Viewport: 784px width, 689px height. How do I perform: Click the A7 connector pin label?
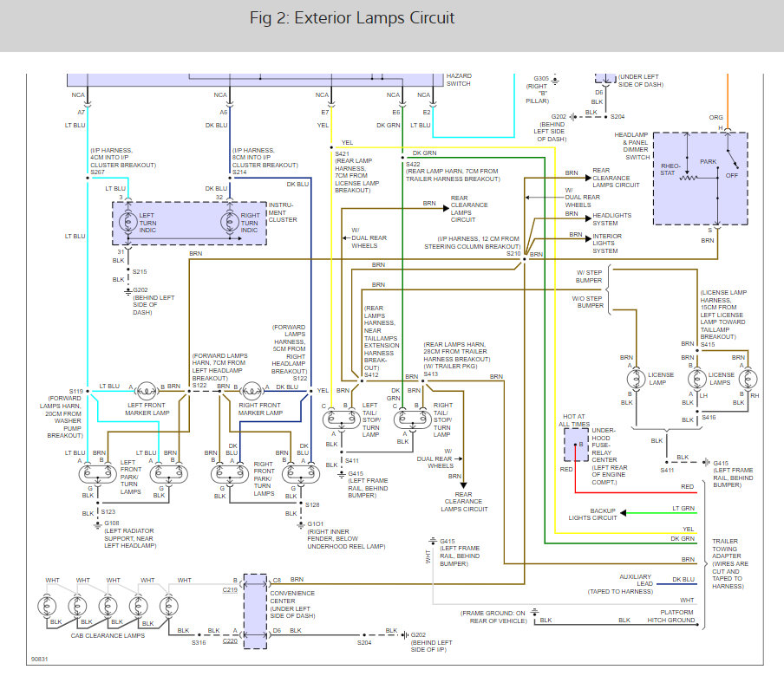(81, 113)
